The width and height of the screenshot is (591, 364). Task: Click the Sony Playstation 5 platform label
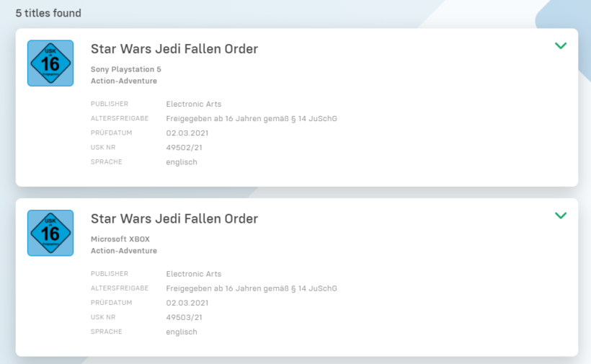(125, 69)
